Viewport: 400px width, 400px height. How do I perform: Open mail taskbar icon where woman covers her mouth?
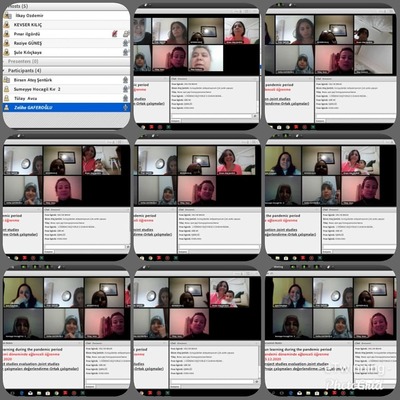tap(30, 394)
